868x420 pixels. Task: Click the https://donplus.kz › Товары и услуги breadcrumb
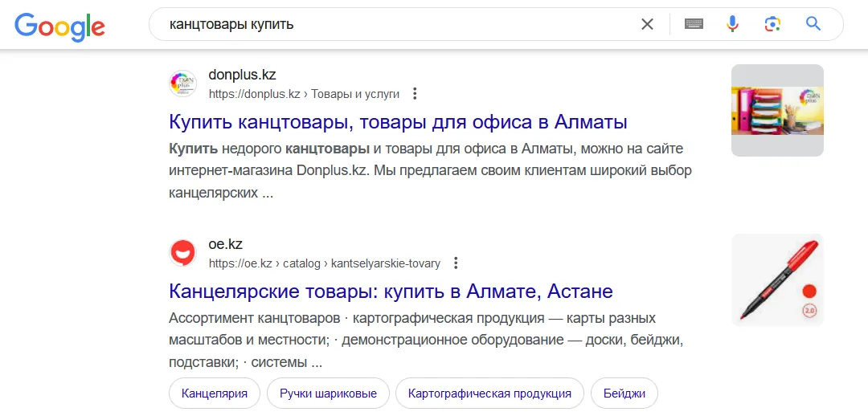304,94
